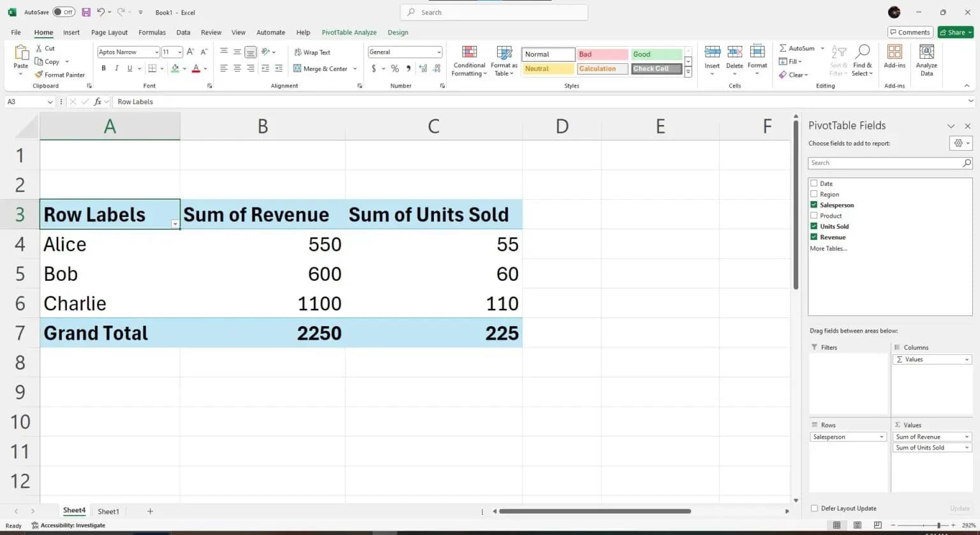Open Find & Select
980x535 pixels.
tap(863, 61)
